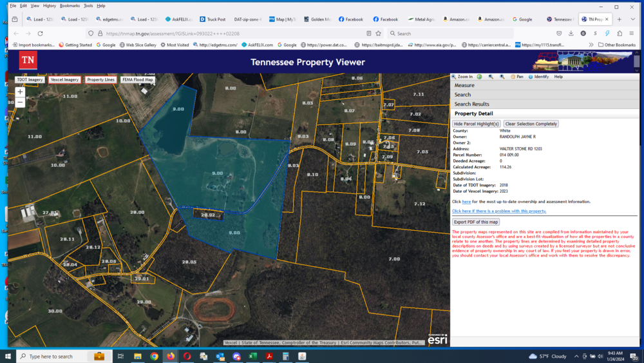Toggle the TDOT Imagery layer
Image resolution: width=644 pixels, height=363 pixels.
[30, 80]
